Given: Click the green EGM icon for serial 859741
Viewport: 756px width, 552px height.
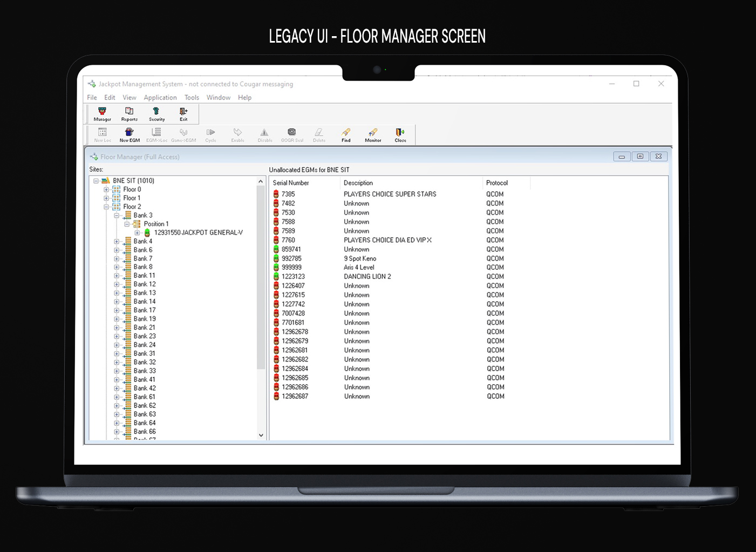Looking at the screenshot, I should point(276,249).
